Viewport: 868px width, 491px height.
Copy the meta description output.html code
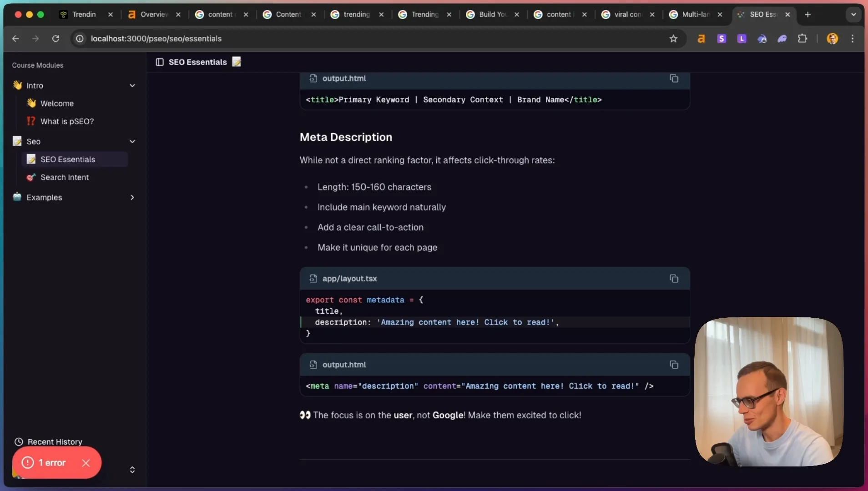[674, 365]
